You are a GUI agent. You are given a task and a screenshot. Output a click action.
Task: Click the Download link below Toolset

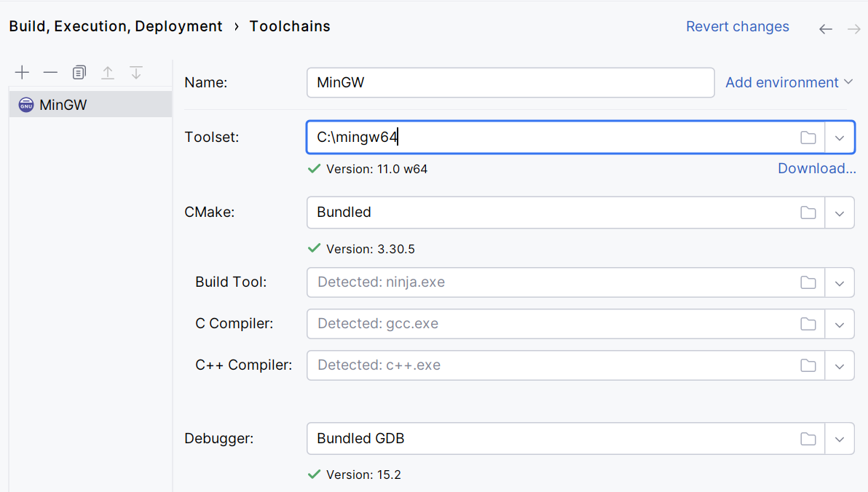point(816,168)
